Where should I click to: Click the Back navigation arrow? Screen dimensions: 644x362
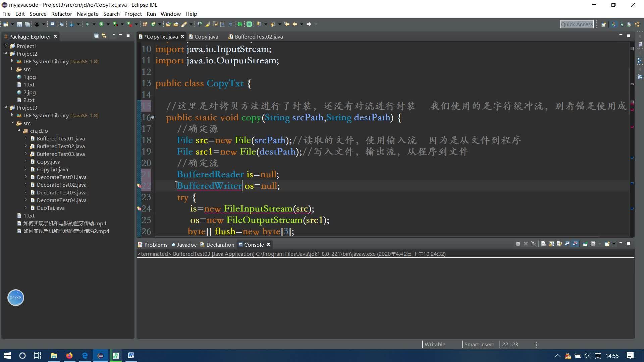click(295, 24)
